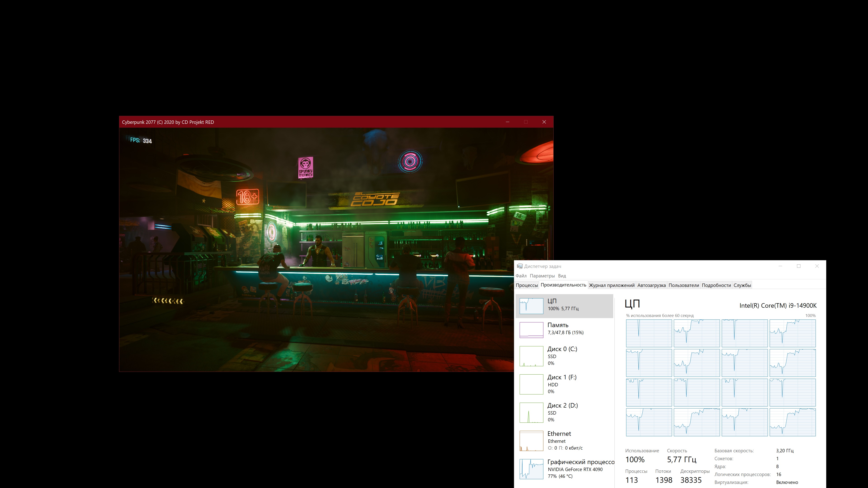868x488 pixels.
Task: Switch to the Процессы tab
Action: click(x=527, y=285)
